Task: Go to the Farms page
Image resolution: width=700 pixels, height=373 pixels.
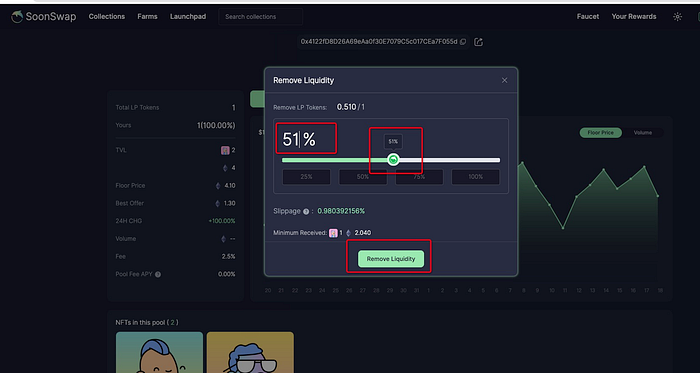Action: tap(147, 17)
